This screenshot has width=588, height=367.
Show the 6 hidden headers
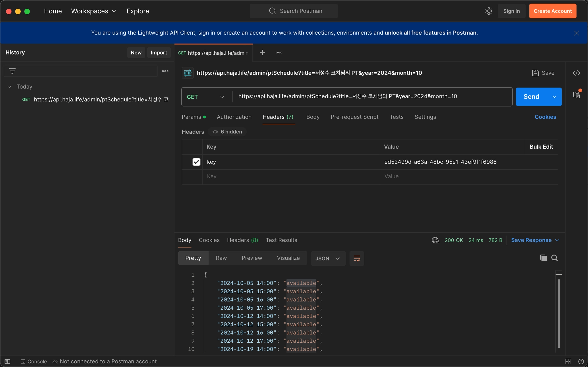[x=227, y=132]
